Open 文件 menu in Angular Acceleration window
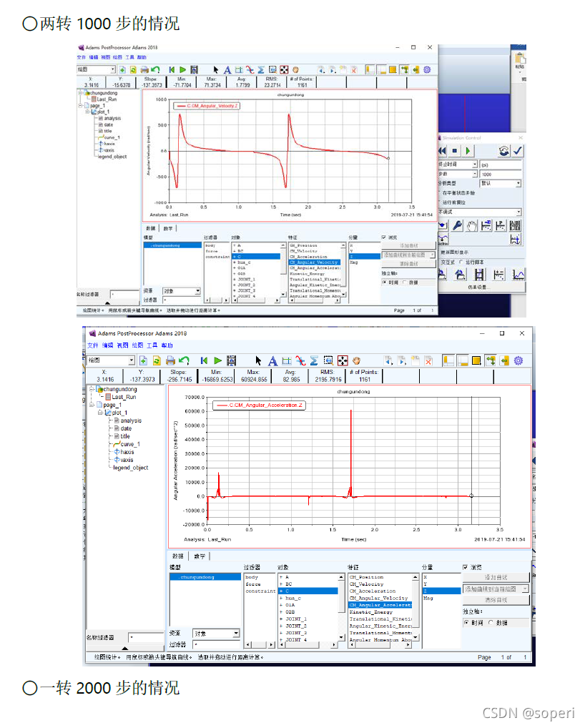The height and width of the screenshot is (728, 585). pos(93,345)
